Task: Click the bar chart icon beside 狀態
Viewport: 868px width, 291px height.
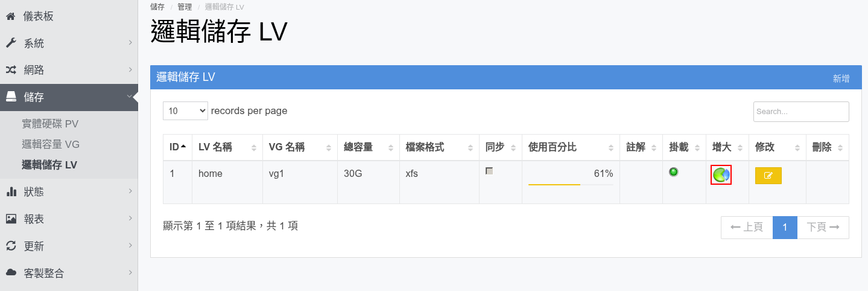Action: pos(11,191)
